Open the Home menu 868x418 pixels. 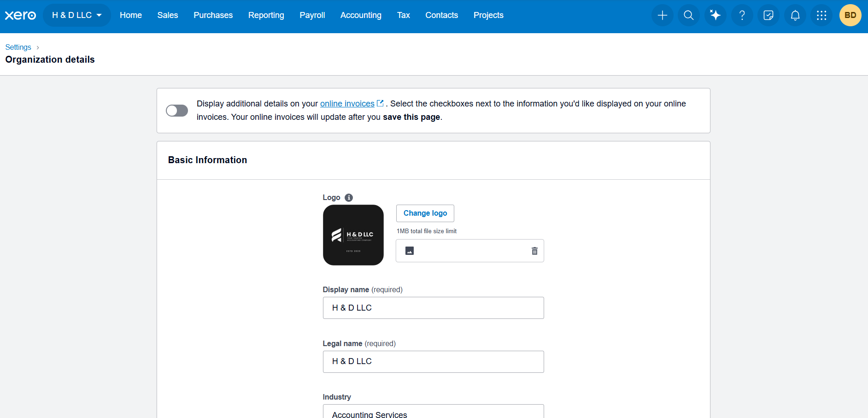[131, 15]
